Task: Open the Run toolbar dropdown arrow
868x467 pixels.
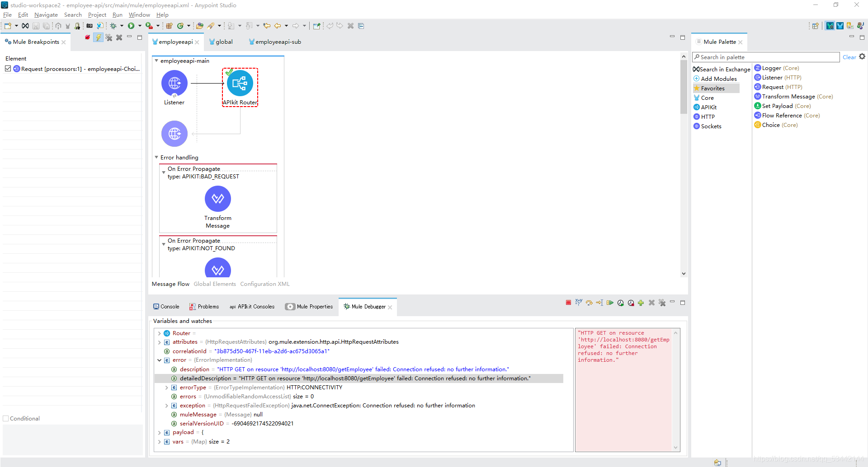Action: [140, 26]
